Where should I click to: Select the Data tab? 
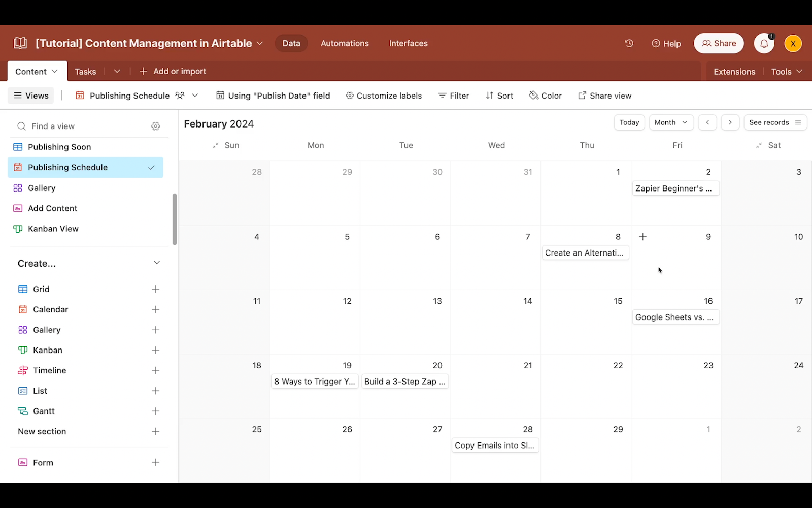[291, 43]
